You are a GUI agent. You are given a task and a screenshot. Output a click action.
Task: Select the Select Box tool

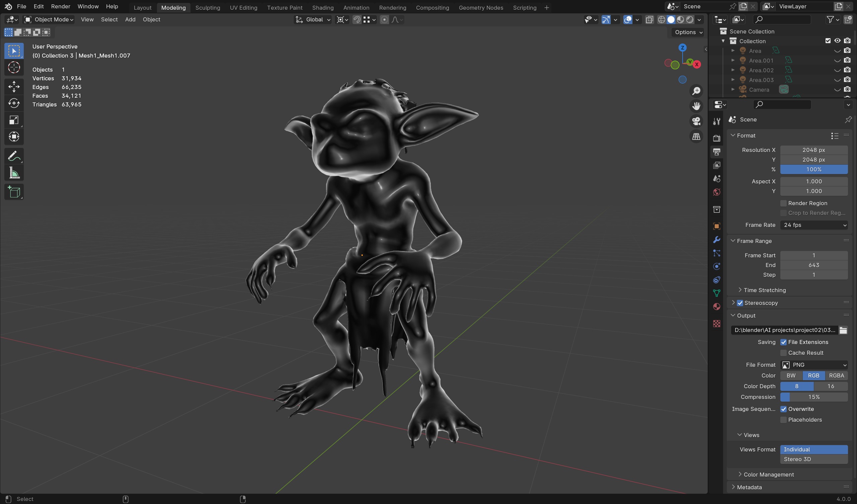click(14, 51)
